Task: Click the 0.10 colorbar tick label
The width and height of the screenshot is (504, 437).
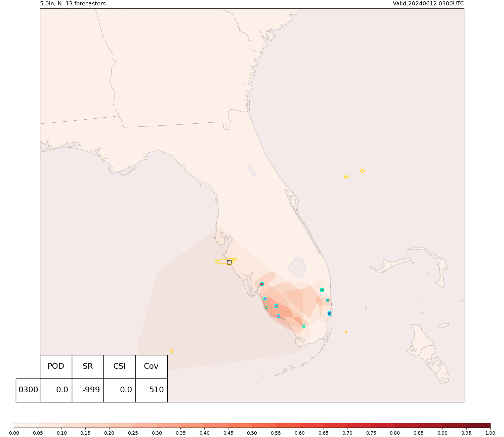Action: 61,433
